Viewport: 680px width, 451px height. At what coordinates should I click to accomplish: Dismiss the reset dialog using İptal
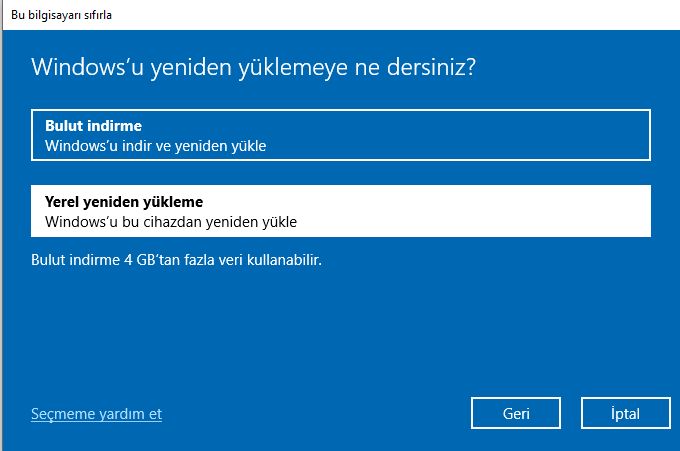pos(625,413)
